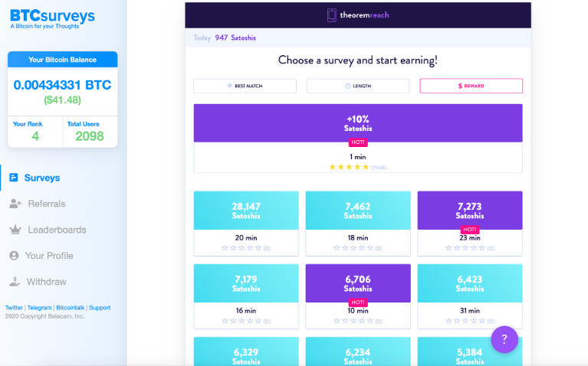Click the HOT! badge on 6,706 Satoshis card
The image size is (588, 366).
pos(358,302)
